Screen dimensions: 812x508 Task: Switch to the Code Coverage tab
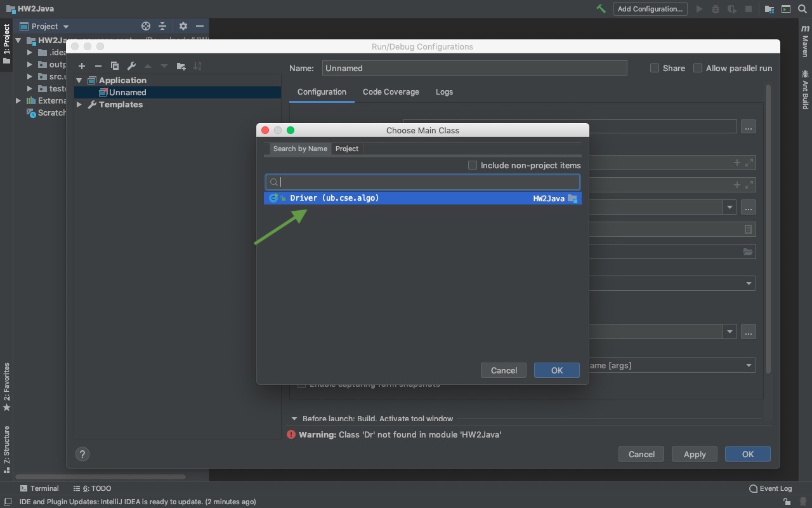pyautogui.click(x=391, y=92)
